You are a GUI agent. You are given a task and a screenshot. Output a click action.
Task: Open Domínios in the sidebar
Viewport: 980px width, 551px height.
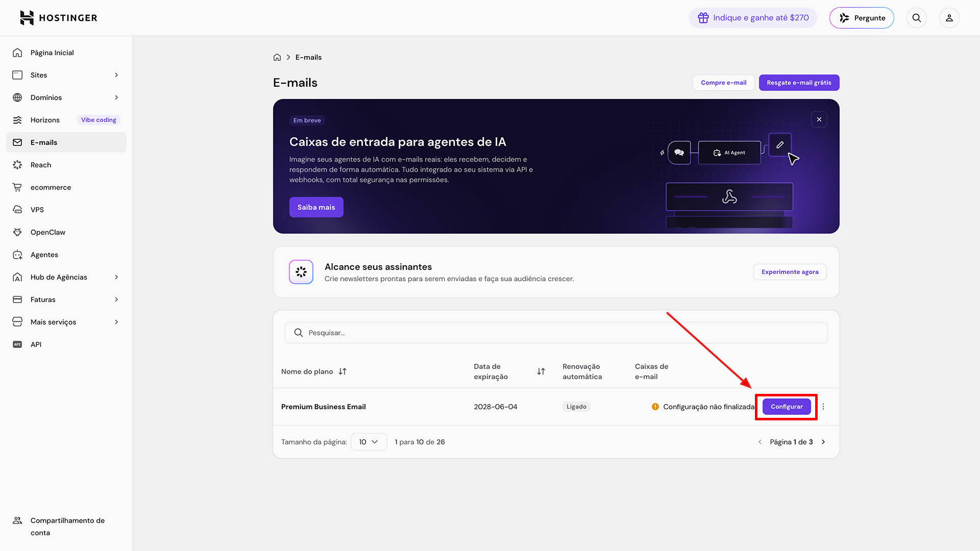click(x=66, y=97)
